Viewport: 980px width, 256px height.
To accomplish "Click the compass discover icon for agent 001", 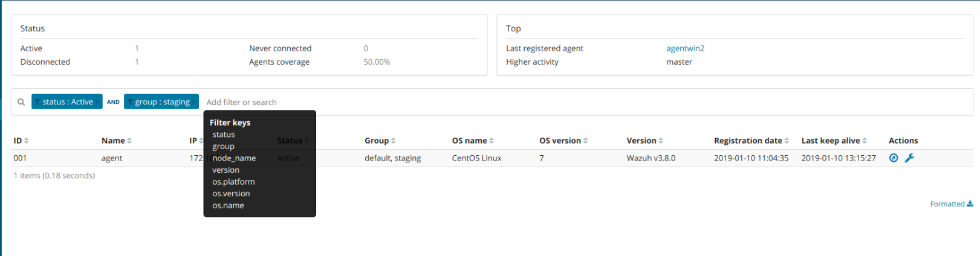I will pyautogui.click(x=894, y=158).
